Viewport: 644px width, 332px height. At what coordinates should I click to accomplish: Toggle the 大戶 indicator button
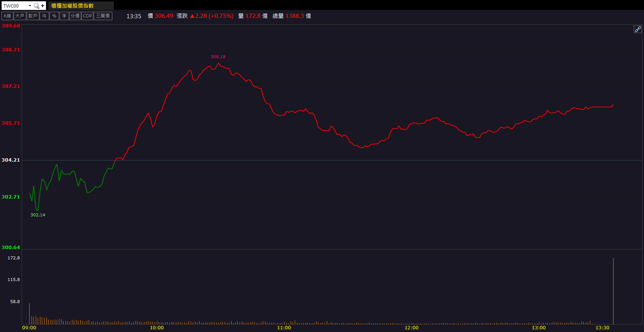click(20, 16)
